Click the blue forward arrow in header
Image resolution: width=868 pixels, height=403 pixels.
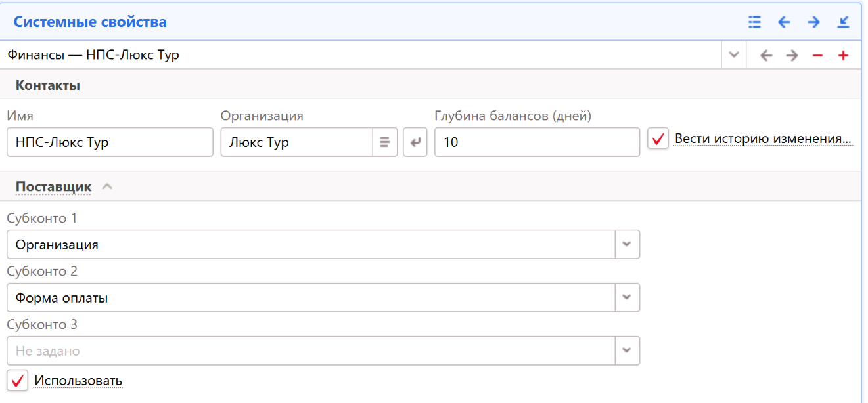[813, 22]
